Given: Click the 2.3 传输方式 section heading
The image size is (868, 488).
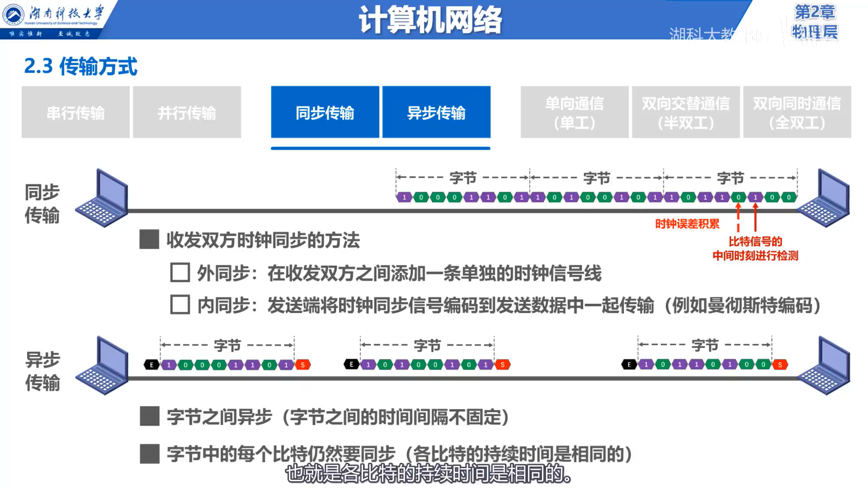Looking at the screenshot, I should click(80, 66).
